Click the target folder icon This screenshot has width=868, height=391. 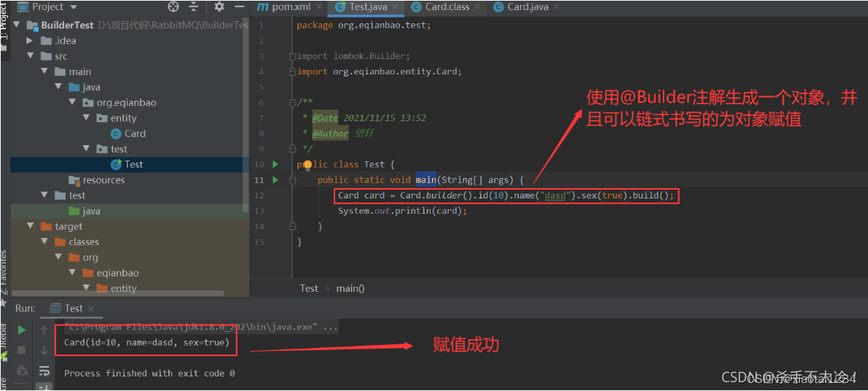coord(46,227)
